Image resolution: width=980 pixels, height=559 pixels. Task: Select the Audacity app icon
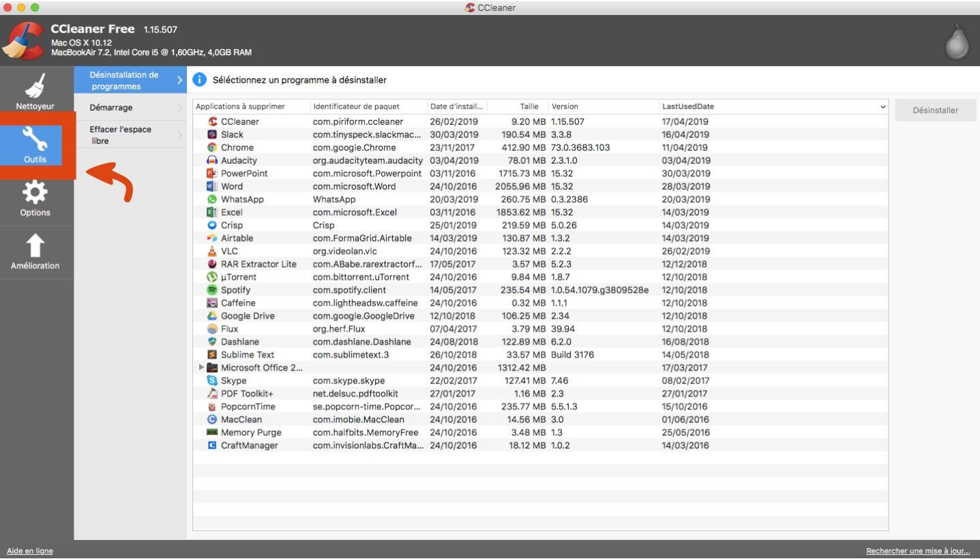tap(212, 160)
